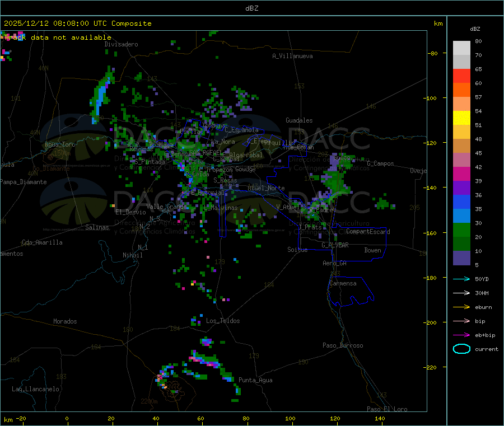Click the 2025/12/12 08:08:00 UTC Composite timestamp
The image size is (504, 426).
tap(77, 24)
